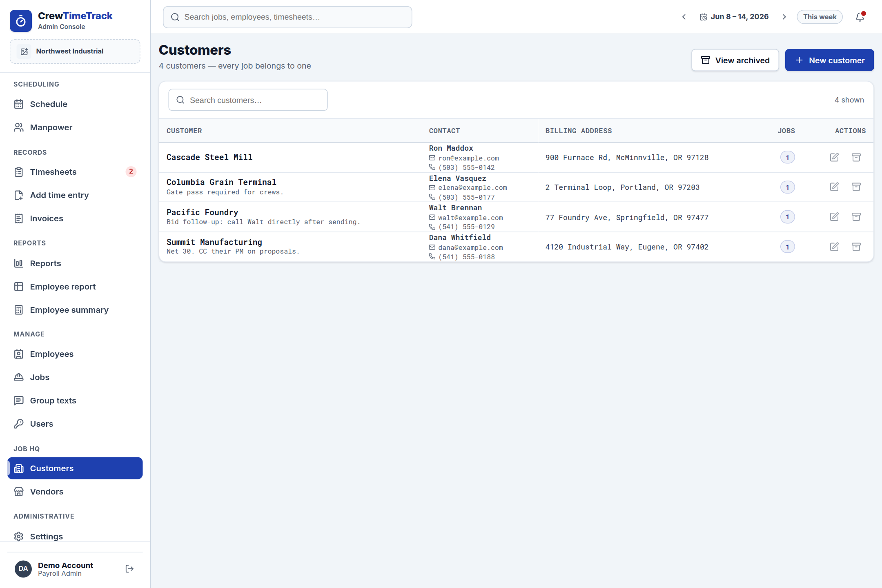882x588 pixels.
Task: Edit Pacific Foundry customer
Action: tap(834, 217)
